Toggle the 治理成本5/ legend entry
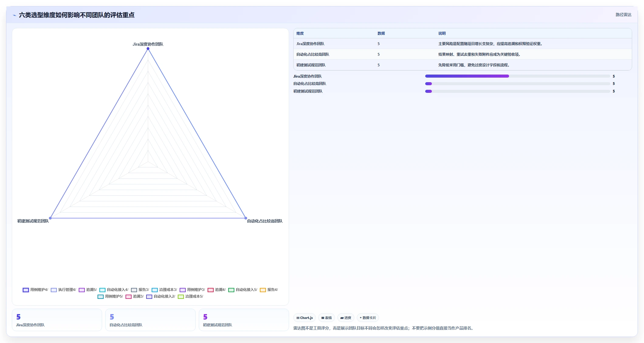The height and width of the screenshot is (343, 644). pyautogui.click(x=190, y=296)
